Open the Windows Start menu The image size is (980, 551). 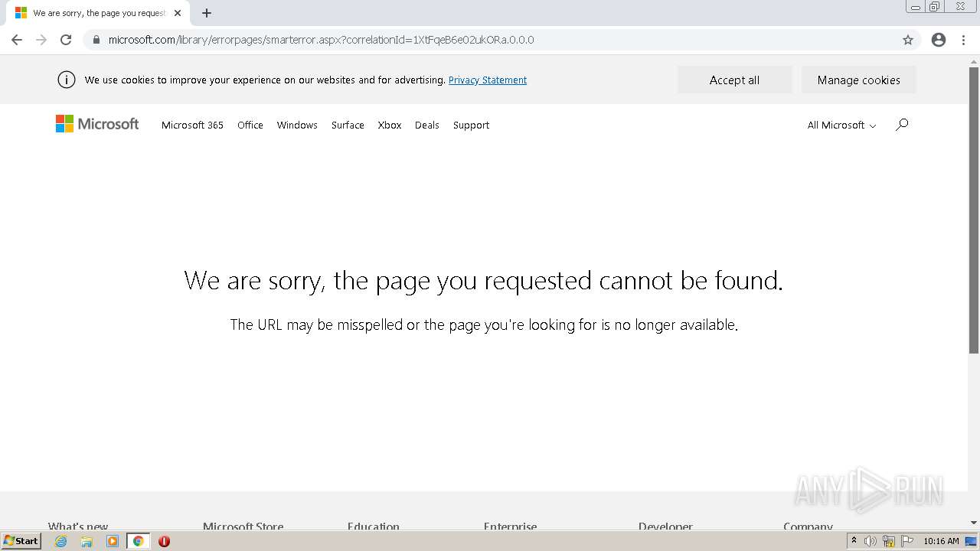point(21,541)
